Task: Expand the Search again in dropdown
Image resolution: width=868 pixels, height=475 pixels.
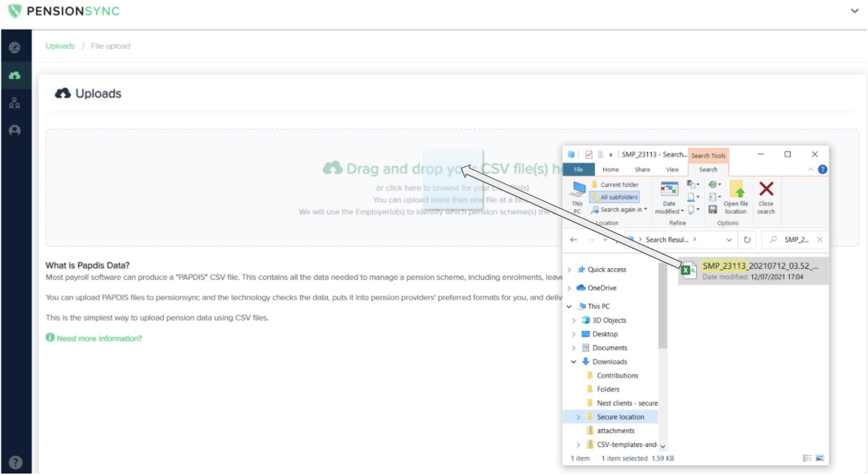Action: click(x=619, y=209)
